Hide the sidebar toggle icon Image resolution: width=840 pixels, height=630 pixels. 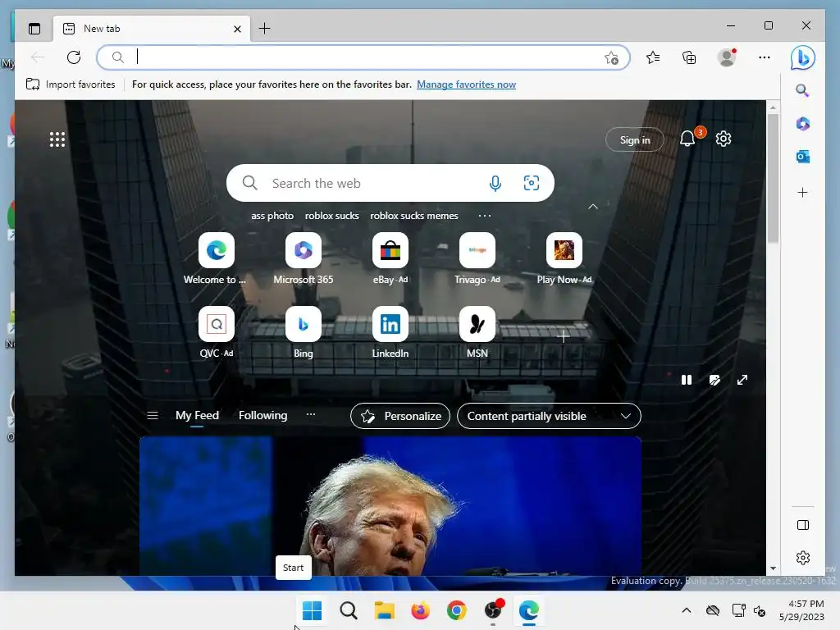pyautogui.click(x=803, y=525)
